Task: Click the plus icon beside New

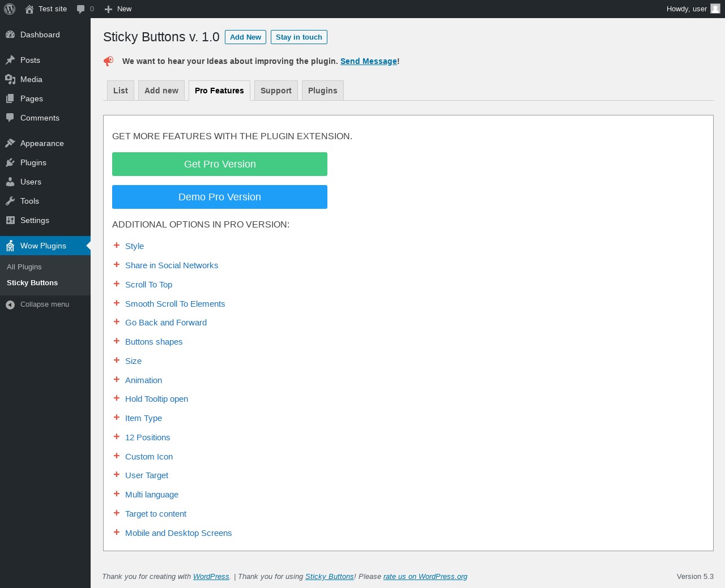Action: tap(109, 9)
